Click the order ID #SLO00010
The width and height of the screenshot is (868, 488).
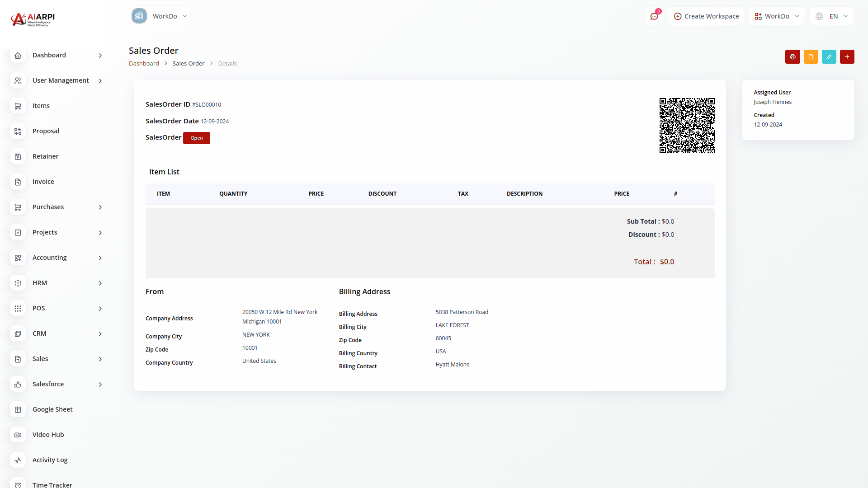pyautogui.click(x=207, y=105)
